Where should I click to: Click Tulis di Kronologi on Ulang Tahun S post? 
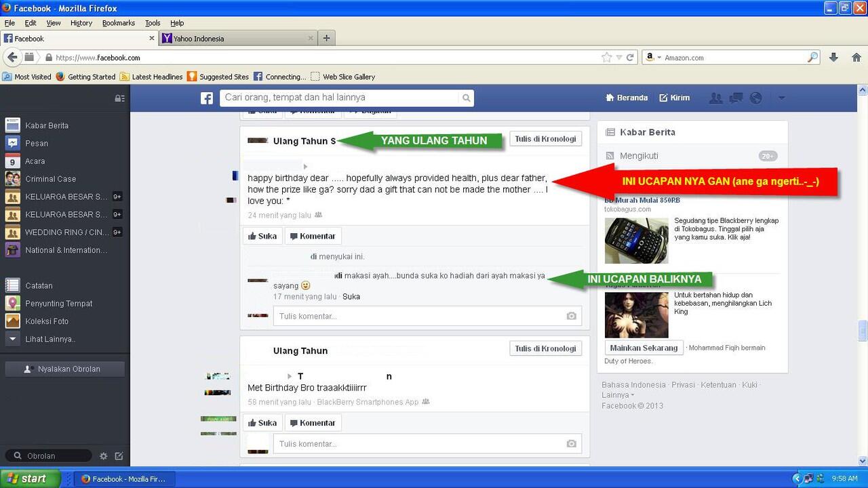coord(545,139)
